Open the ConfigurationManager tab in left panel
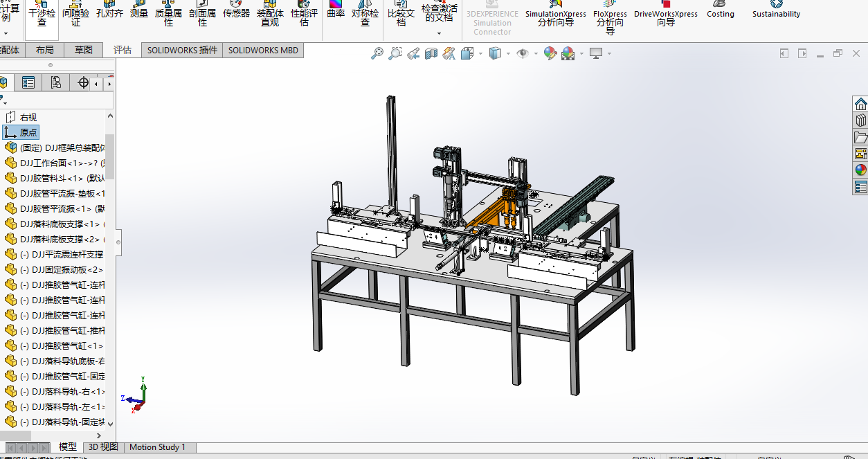Screen dimensions: 868x459 [x=55, y=83]
